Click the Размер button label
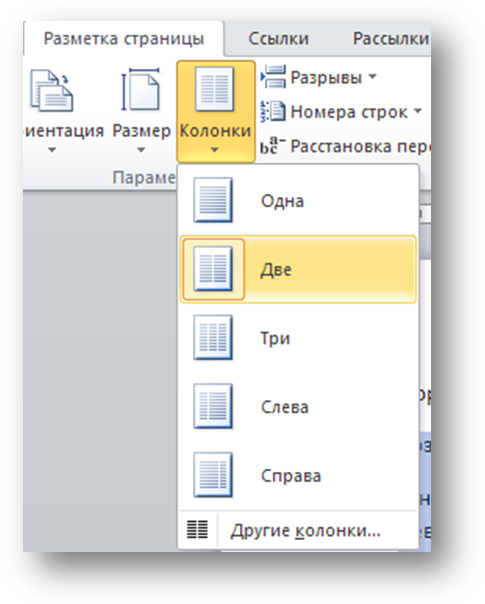485x604 pixels. (141, 131)
